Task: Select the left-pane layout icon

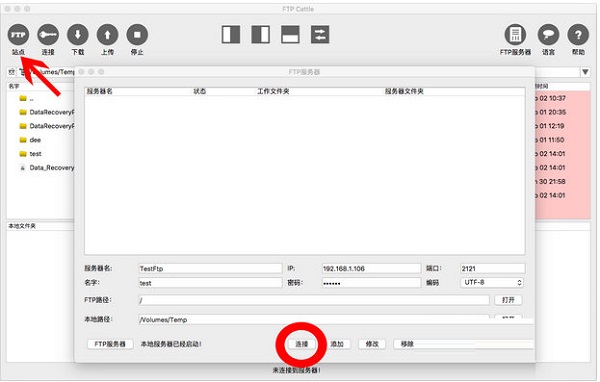Action: pyautogui.click(x=231, y=34)
